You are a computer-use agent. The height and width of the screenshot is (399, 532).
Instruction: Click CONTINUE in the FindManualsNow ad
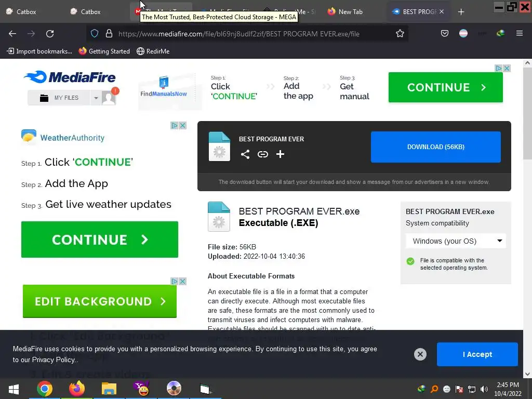click(x=445, y=87)
